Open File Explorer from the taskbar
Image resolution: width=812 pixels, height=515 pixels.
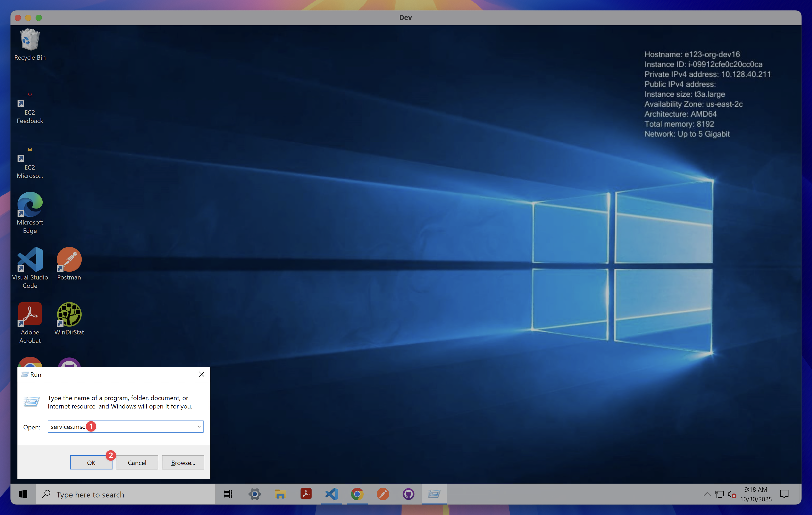pyautogui.click(x=280, y=494)
